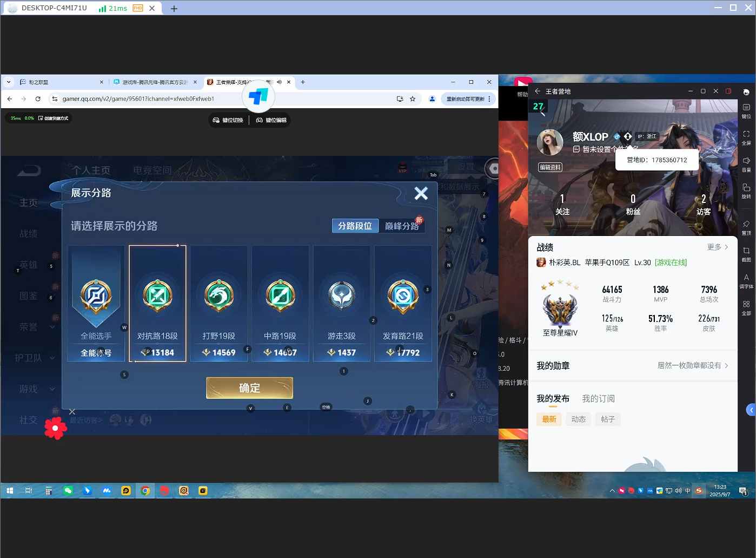Select the 全能选手 all-round card

click(x=96, y=304)
